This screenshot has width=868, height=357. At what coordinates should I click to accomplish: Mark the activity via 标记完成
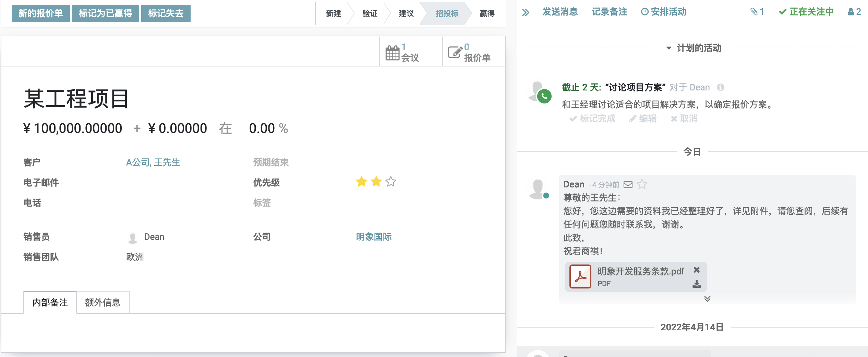[592, 119]
